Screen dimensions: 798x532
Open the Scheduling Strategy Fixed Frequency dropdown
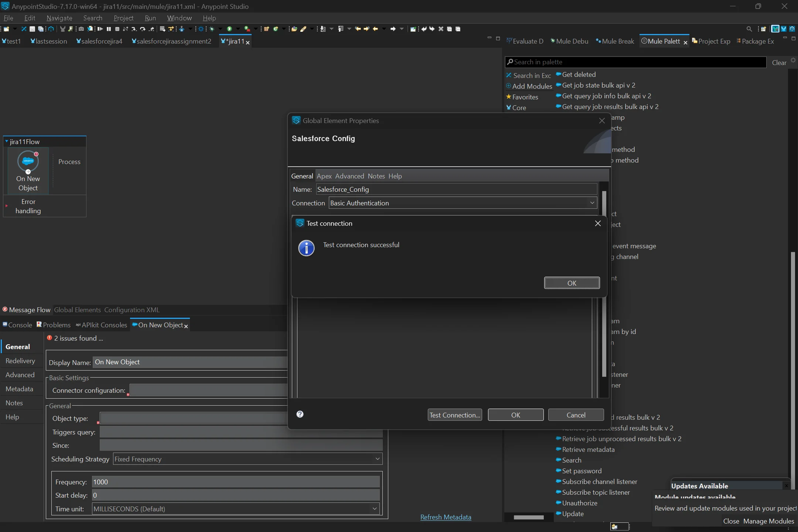point(377,459)
